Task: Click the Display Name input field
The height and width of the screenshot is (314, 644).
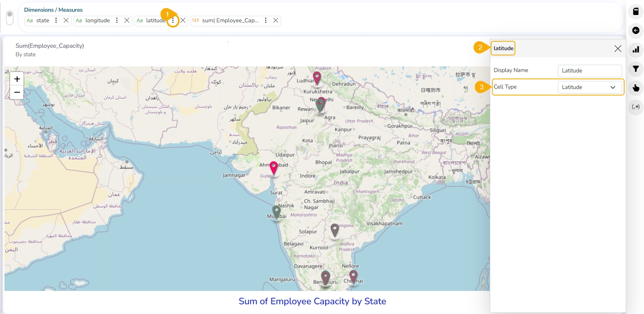Action: click(x=590, y=71)
